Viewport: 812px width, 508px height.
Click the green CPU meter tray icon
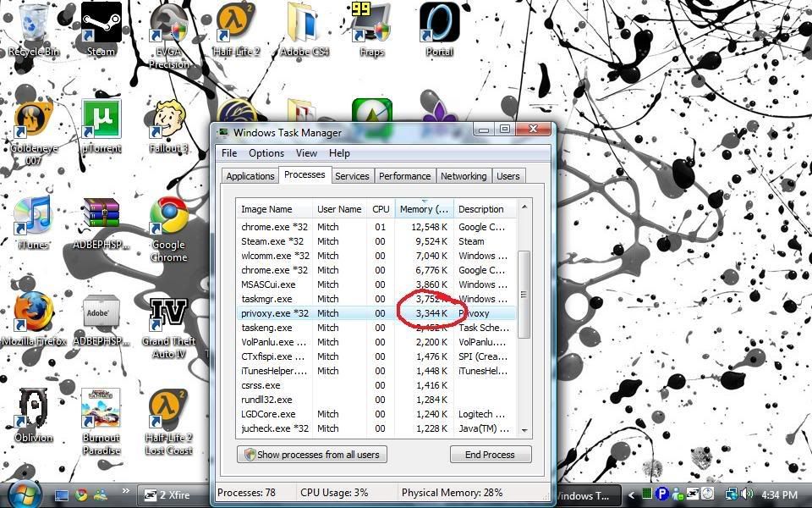click(646, 494)
